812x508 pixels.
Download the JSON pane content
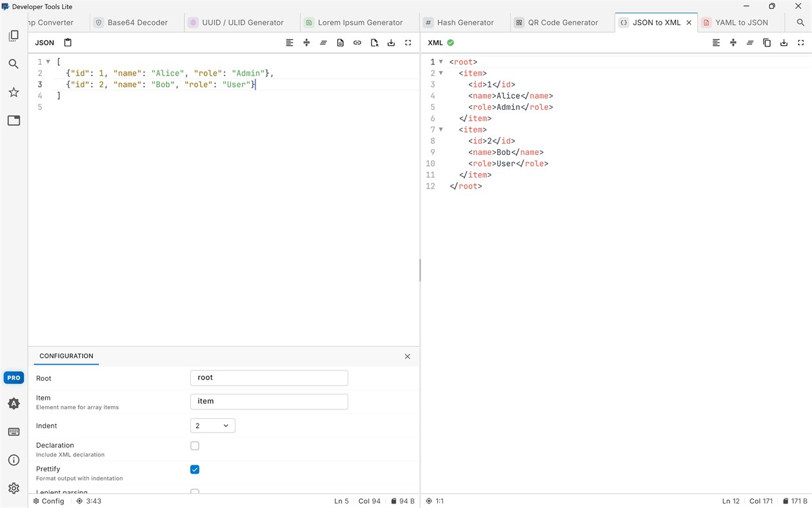point(391,43)
